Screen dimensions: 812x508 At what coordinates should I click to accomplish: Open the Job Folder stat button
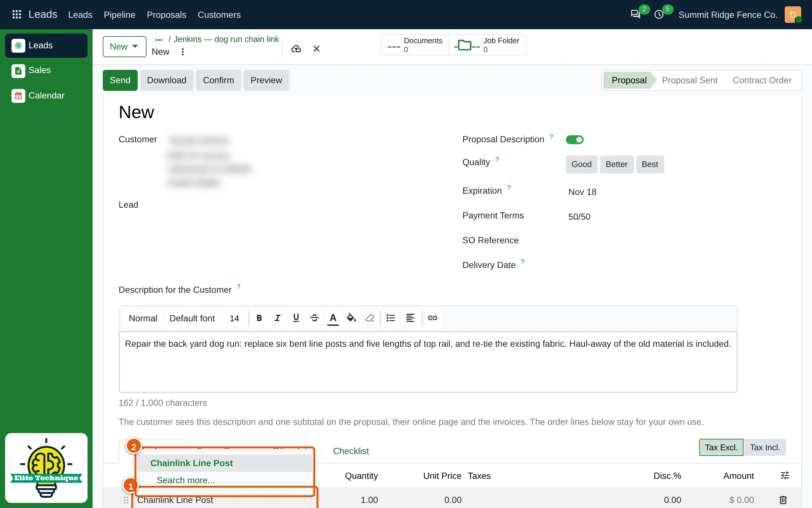(488, 45)
